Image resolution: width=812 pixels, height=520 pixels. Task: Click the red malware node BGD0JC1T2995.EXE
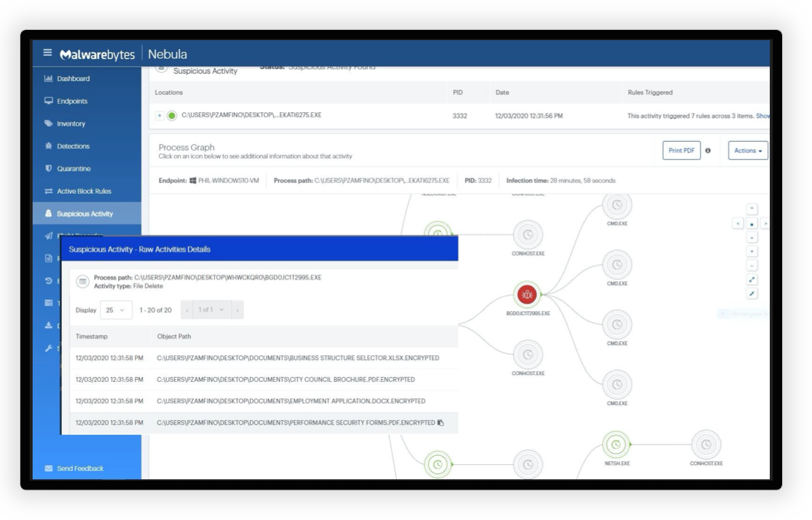click(x=527, y=295)
